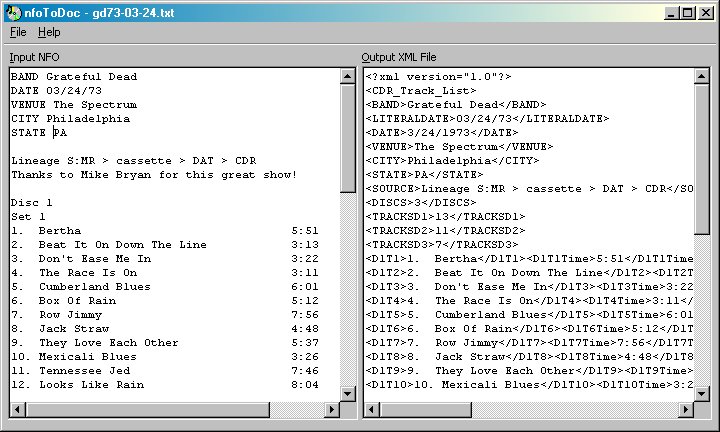Click the 'Disc 1' input line
The width and height of the screenshot is (720, 432).
(x=31, y=203)
